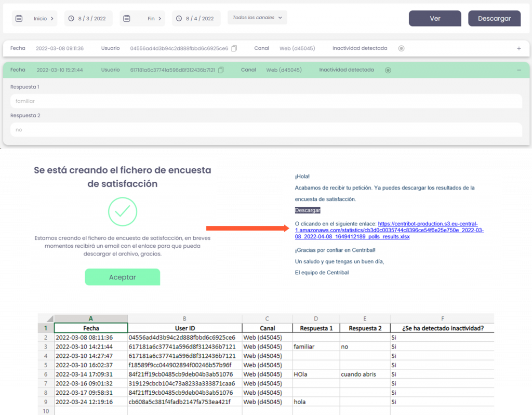Select column B header in spreadsheet
This screenshot has height=415, width=532.
[x=184, y=318]
